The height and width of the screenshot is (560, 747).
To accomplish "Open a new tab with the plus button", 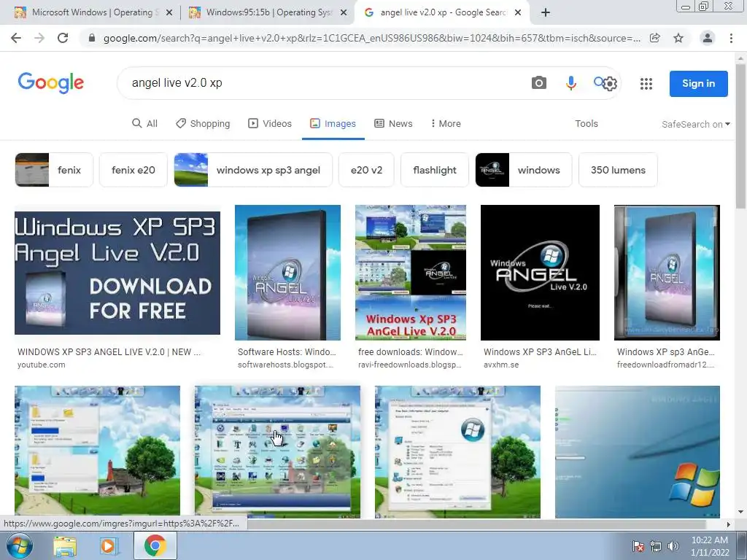I will (546, 12).
